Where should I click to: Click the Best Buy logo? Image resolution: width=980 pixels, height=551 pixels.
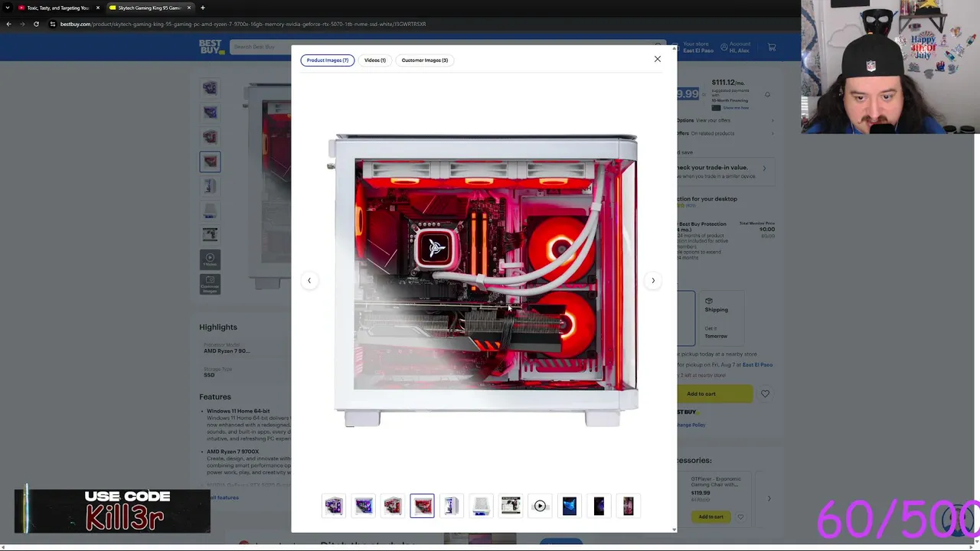click(211, 47)
